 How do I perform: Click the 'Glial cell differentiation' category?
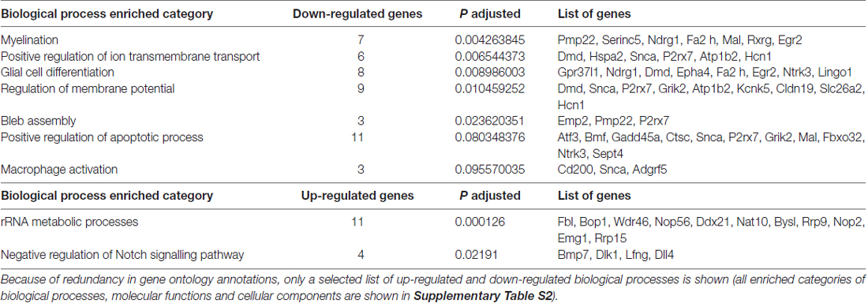pos(58,72)
